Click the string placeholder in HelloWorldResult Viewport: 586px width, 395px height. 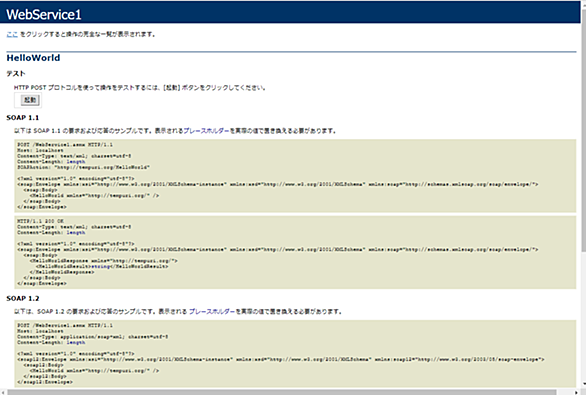click(x=101, y=266)
